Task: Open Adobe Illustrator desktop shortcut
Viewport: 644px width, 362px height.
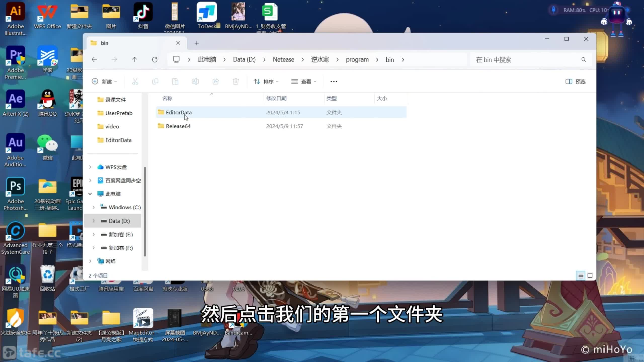Action: pos(16,19)
